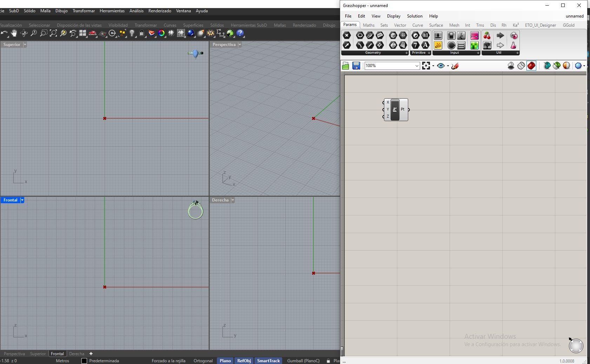590x364 pixels.
Task: Click the Number '0.1' parameter icon
Action: coord(425,35)
